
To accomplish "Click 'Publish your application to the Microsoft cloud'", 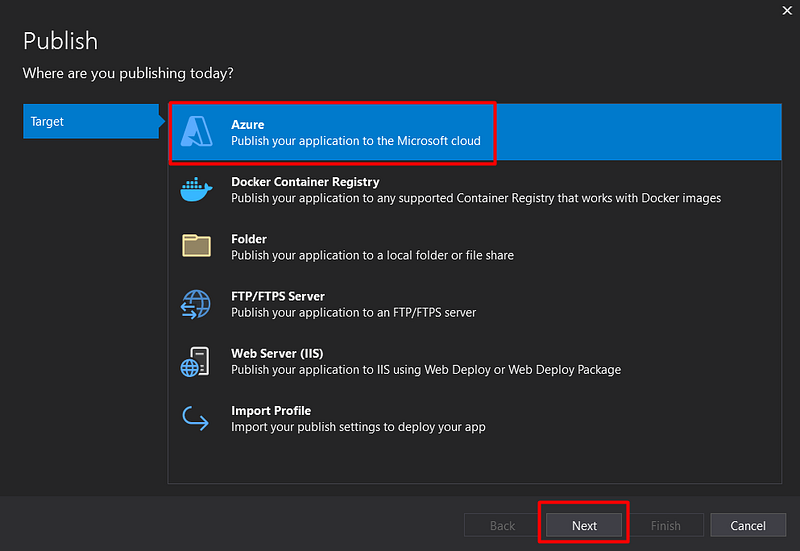I will pos(356,141).
